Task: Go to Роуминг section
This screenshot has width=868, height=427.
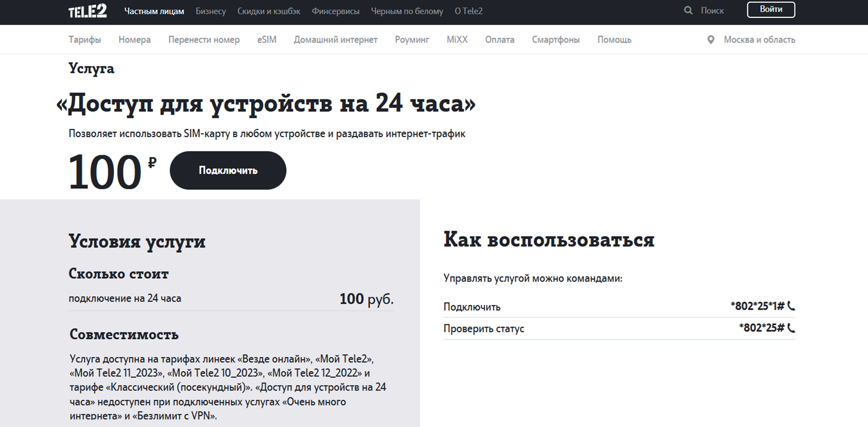Action: point(412,40)
